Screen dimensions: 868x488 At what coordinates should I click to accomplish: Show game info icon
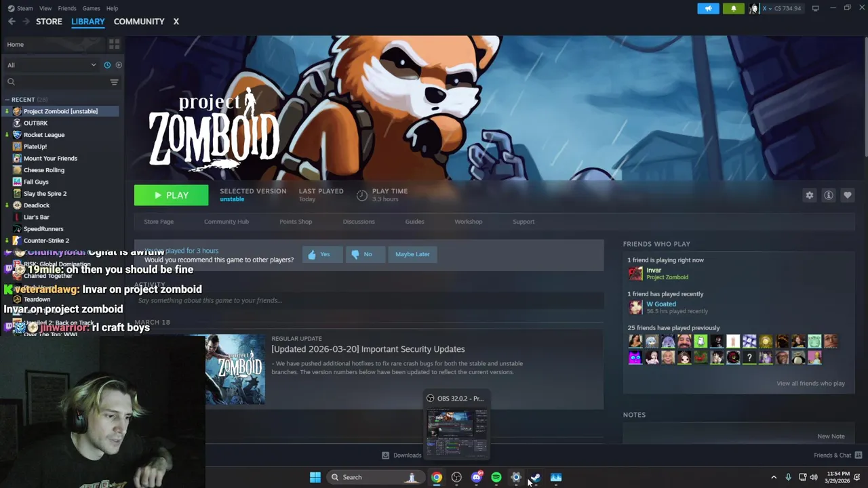point(828,195)
